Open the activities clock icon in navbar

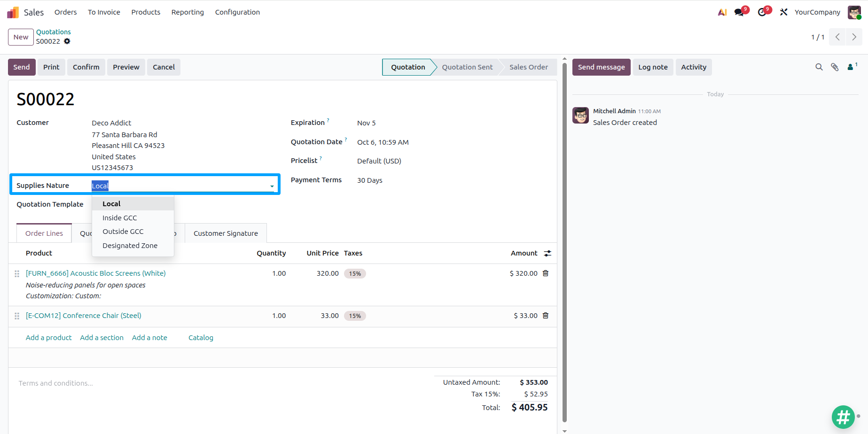[x=762, y=12]
